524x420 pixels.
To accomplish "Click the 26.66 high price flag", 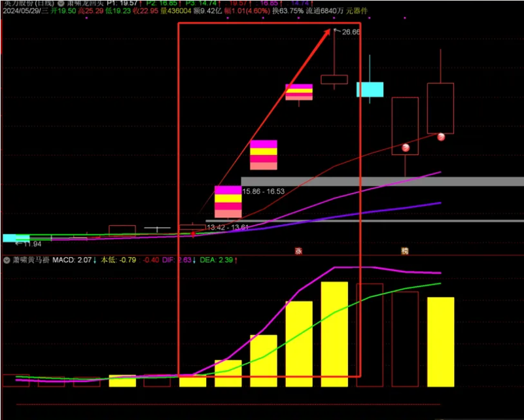I will click(x=350, y=31).
